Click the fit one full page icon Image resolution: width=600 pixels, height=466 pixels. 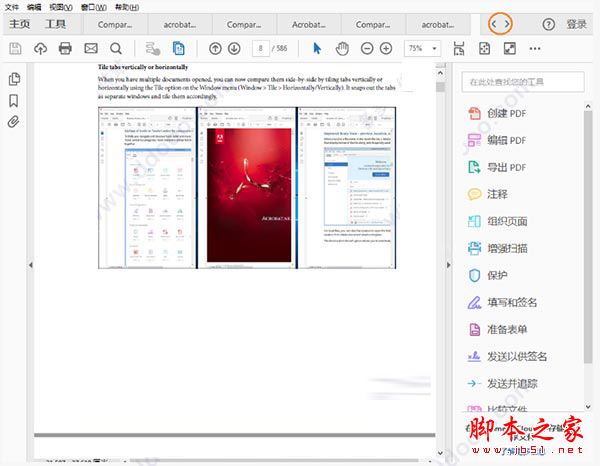(484, 49)
